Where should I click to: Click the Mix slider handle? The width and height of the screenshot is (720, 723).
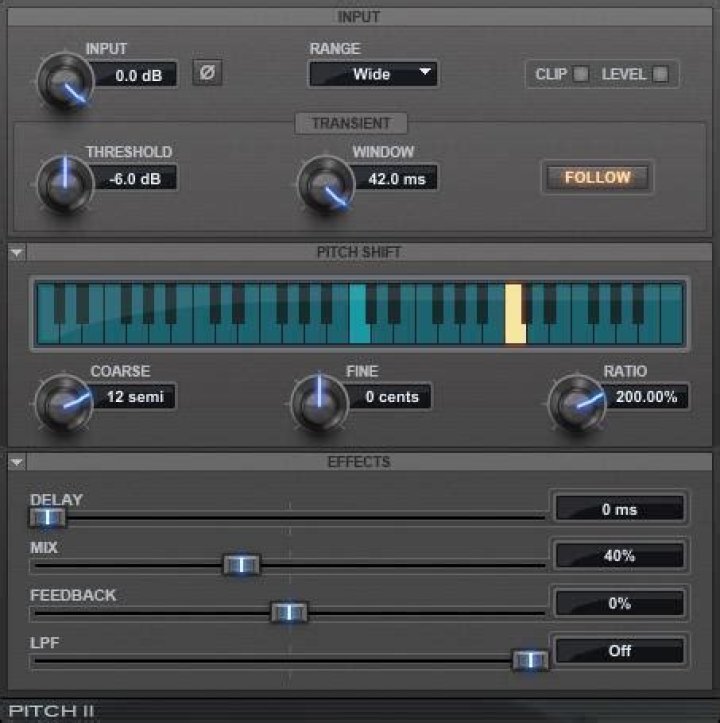point(241,564)
